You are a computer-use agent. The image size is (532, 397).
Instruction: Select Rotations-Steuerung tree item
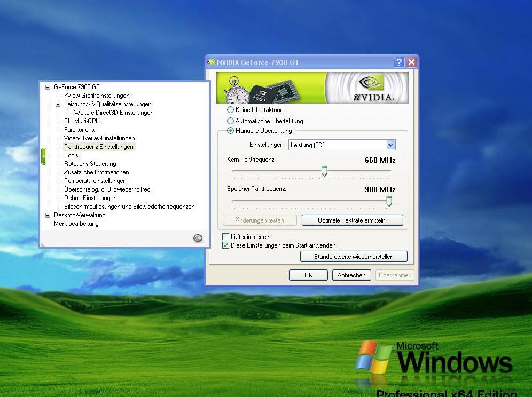tap(90, 164)
